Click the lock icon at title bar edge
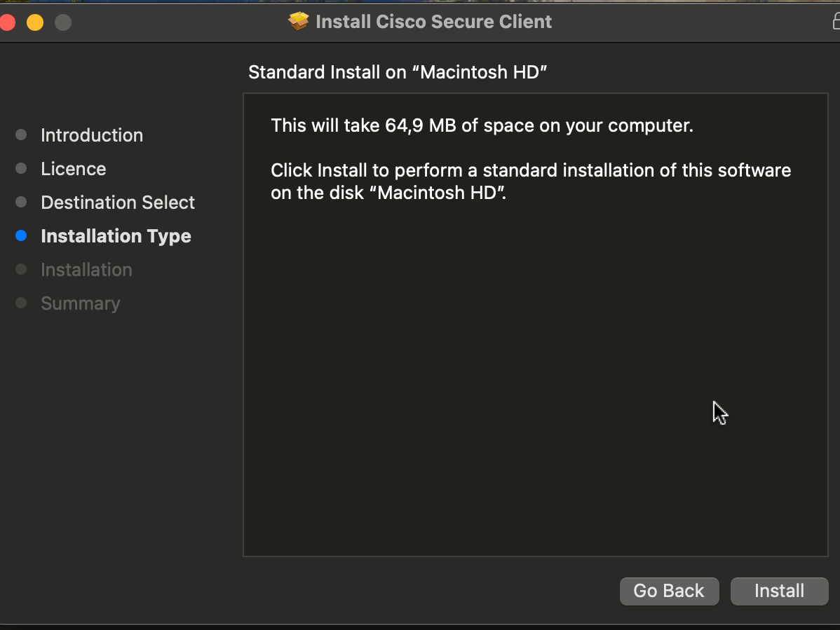Screen dimensions: 840x630 coord(836,22)
